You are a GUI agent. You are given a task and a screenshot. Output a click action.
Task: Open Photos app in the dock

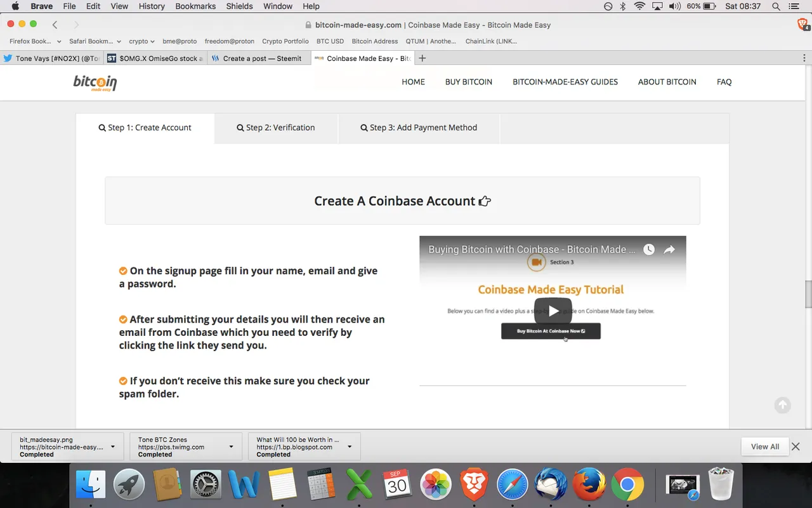click(x=436, y=485)
